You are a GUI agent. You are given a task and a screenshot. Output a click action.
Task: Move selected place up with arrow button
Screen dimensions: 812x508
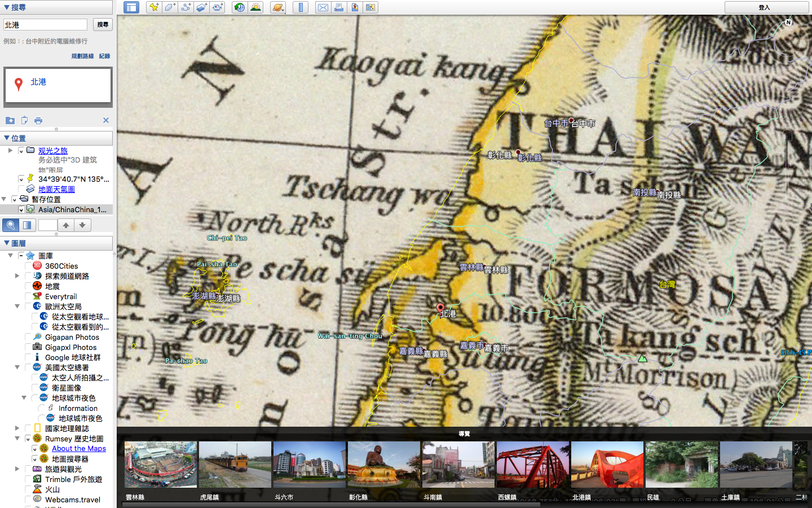[66, 225]
